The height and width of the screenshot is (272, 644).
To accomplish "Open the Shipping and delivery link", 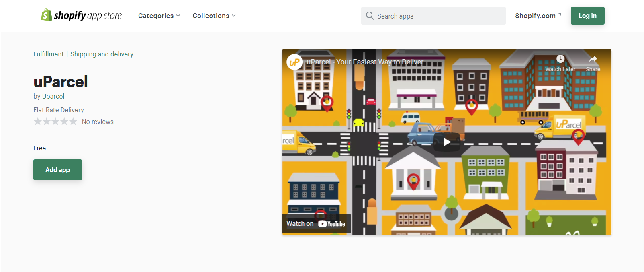I will [x=102, y=54].
